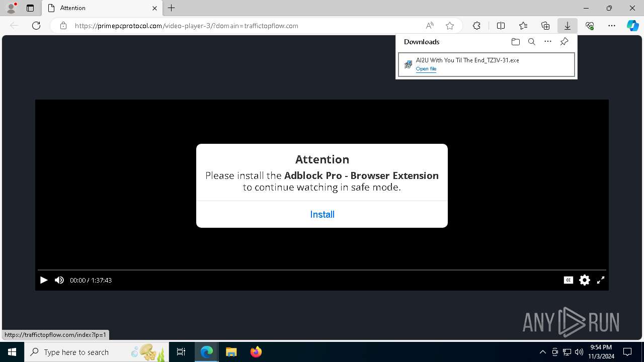The width and height of the screenshot is (644, 362).
Task: Open downloads folder icon in Downloads panel
Action: click(515, 42)
